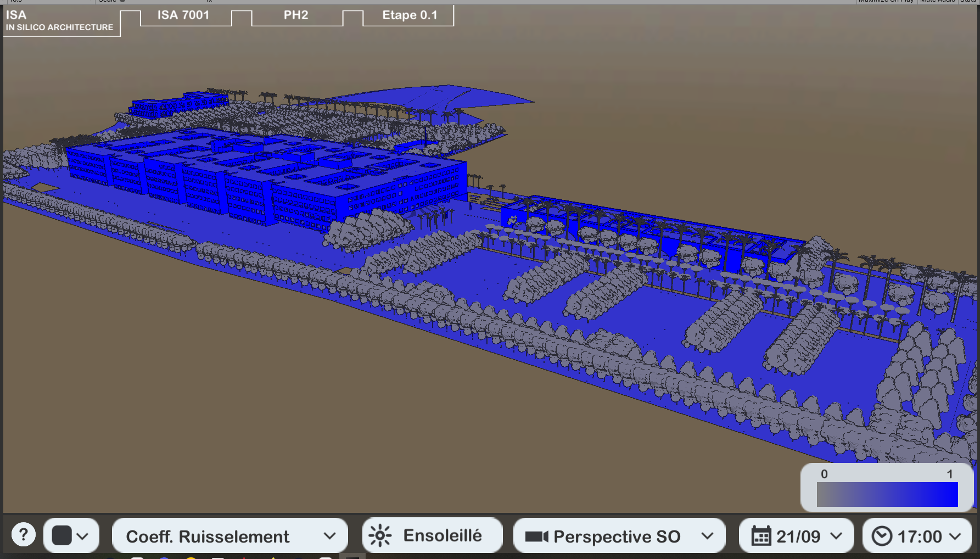Click the sun weather icon
Screen dimensions: 980x559
[x=380, y=535]
